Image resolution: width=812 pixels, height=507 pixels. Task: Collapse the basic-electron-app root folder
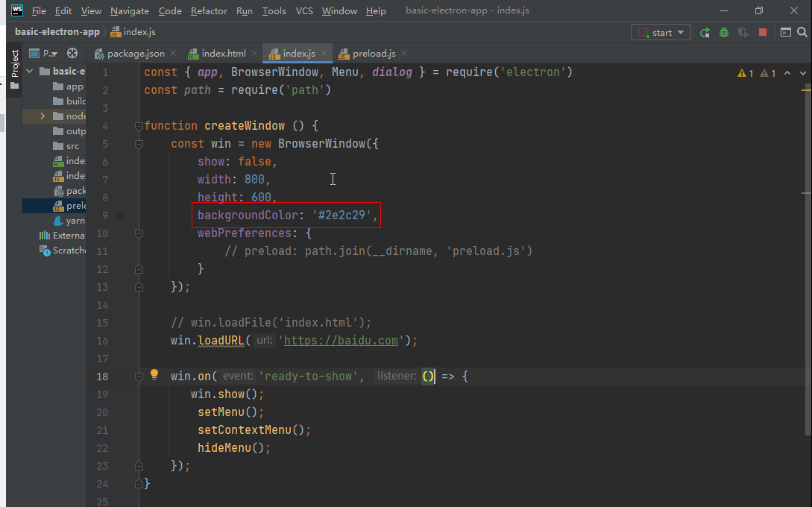coord(30,71)
